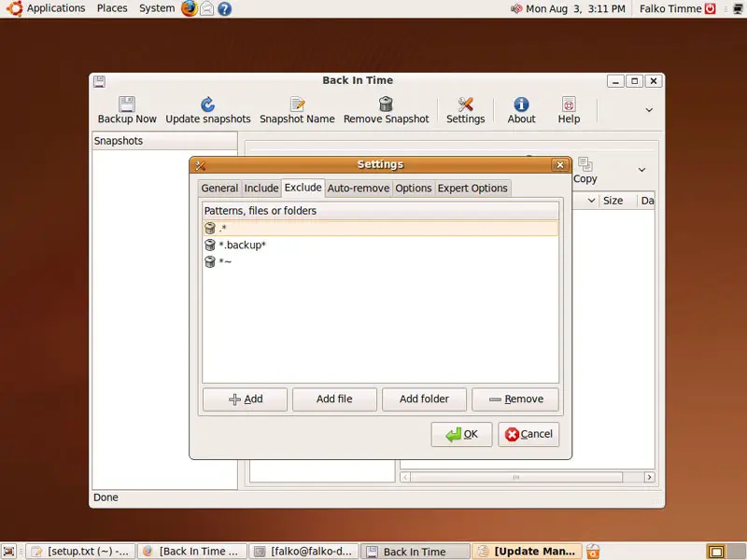747x560 pixels.
Task: Click the trash icon beside .* pattern
Action: point(209,228)
